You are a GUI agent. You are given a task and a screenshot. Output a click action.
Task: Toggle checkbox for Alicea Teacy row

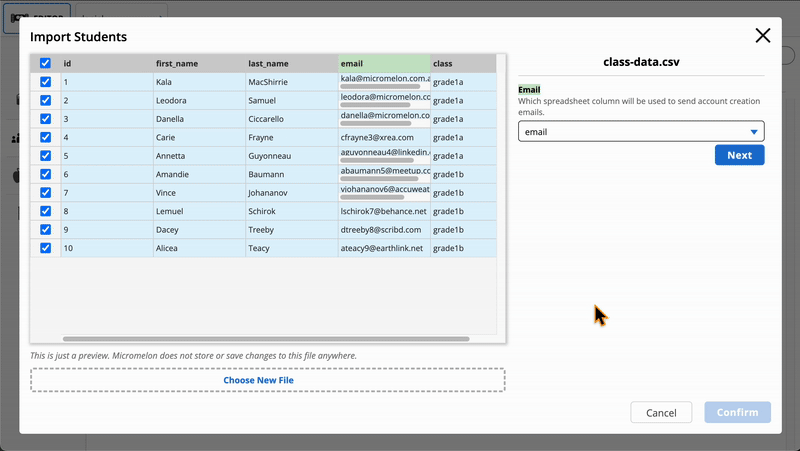[x=45, y=248]
